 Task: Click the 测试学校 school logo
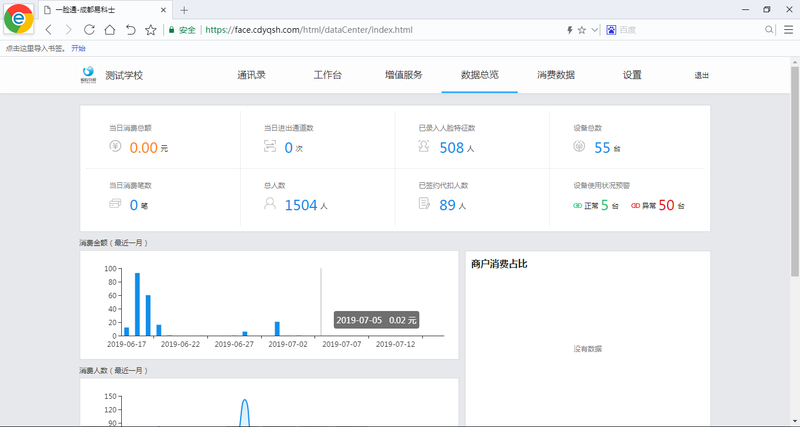(x=88, y=75)
